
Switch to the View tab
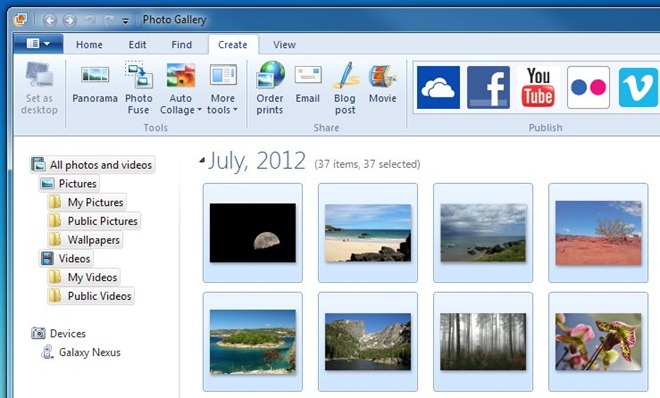coord(284,45)
